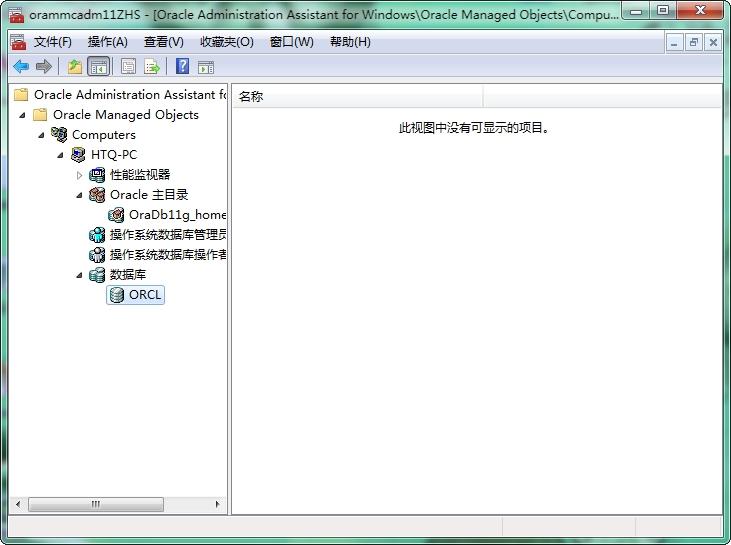Toggle the Show/Hide action pane icon
The width and height of the screenshot is (731, 545).
coord(206,67)
